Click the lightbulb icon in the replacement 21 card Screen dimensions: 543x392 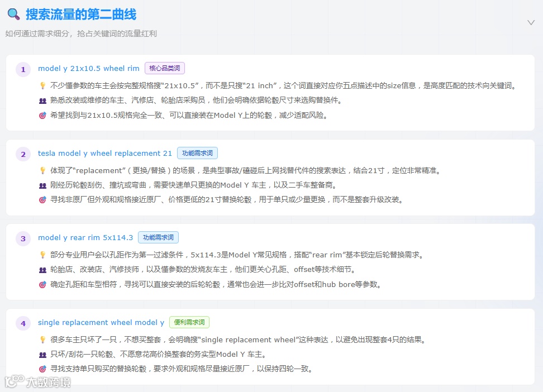(42, 170)
